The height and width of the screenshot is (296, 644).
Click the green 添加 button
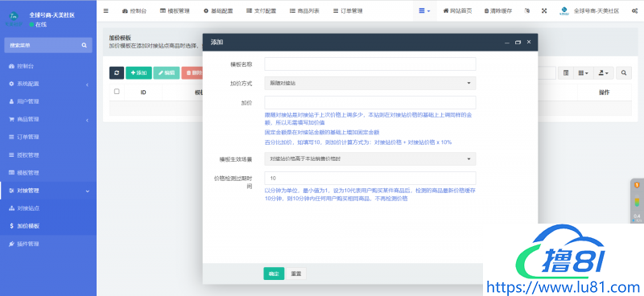pos(138,72)
